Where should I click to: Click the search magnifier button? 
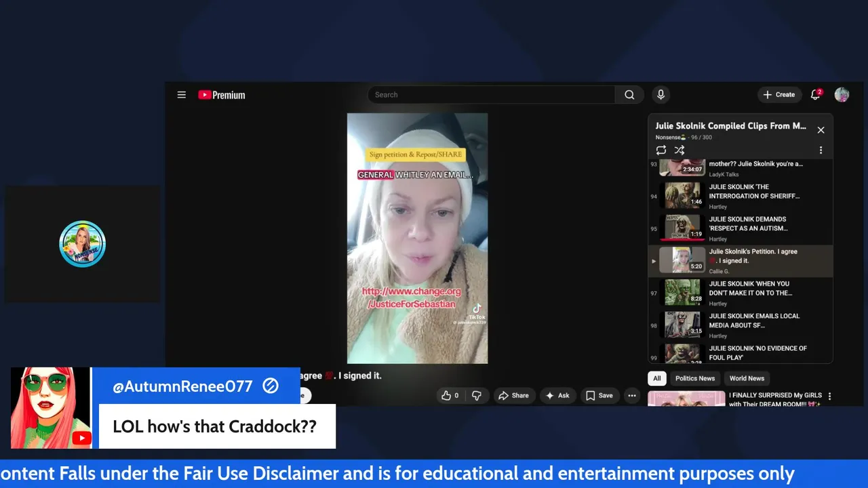[x=629, y=95]
